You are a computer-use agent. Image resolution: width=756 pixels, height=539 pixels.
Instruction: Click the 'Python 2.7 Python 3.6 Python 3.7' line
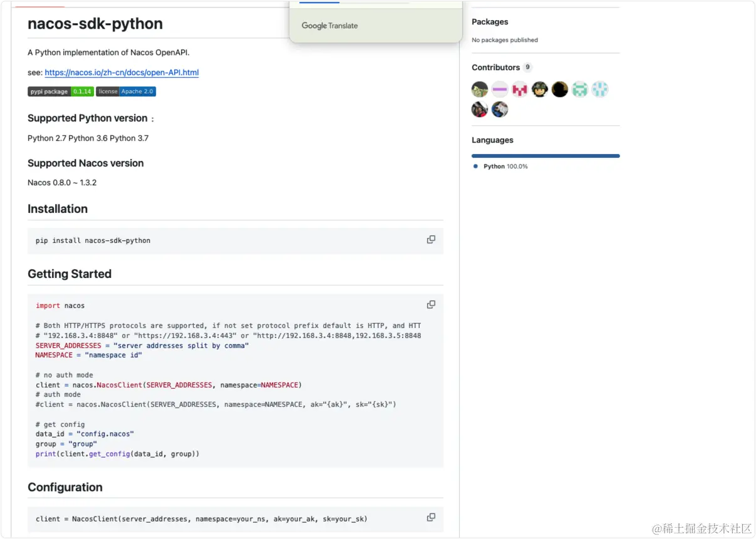88,138
